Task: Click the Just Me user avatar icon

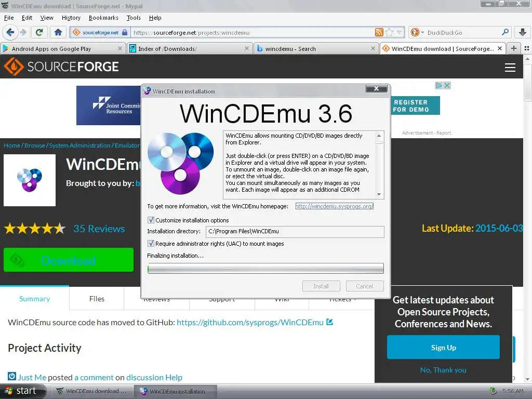Action: [x=12, y=376]
